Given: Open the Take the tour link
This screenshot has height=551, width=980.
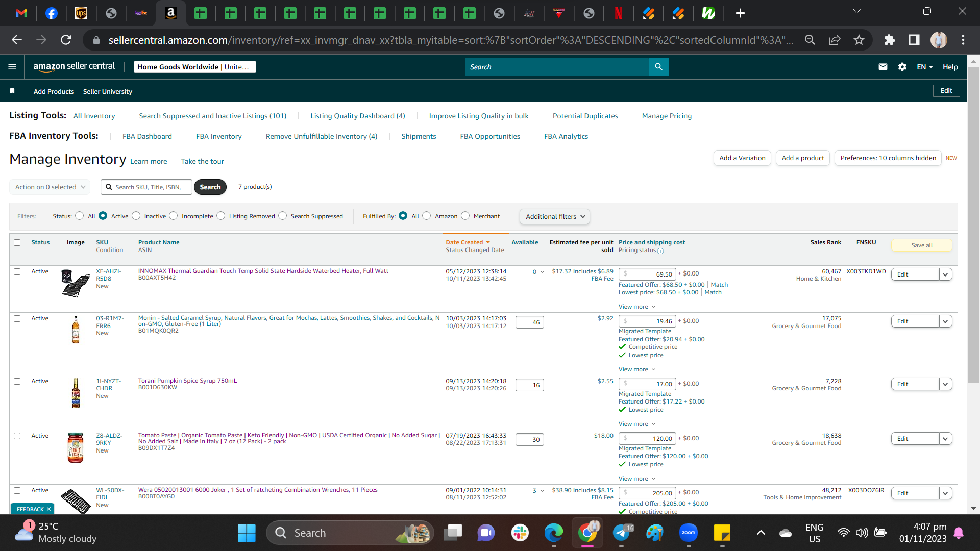Looking at the screenshot, I should pos(202,161).
